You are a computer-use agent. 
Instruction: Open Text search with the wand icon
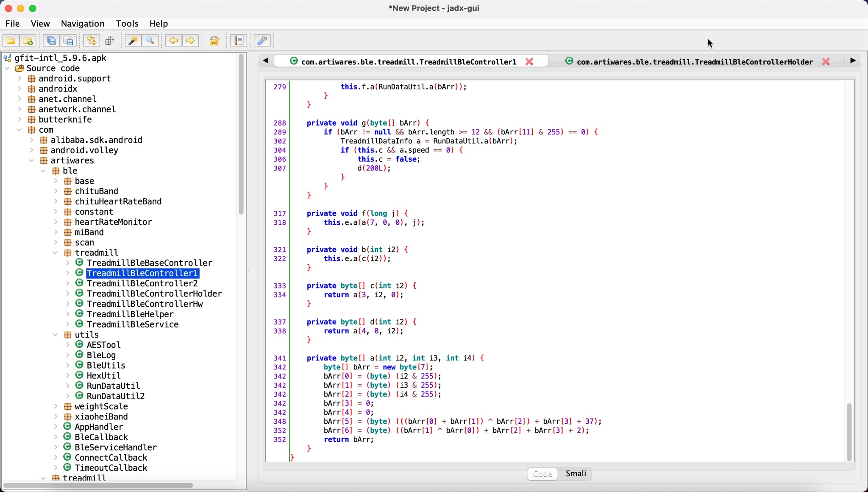[133, 41]
